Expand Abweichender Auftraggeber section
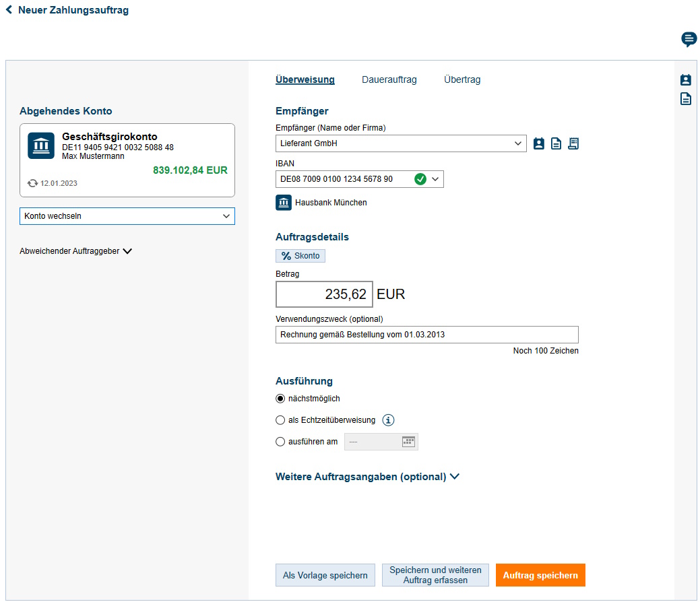Screen dimensions: 700x602 (76, 251)
